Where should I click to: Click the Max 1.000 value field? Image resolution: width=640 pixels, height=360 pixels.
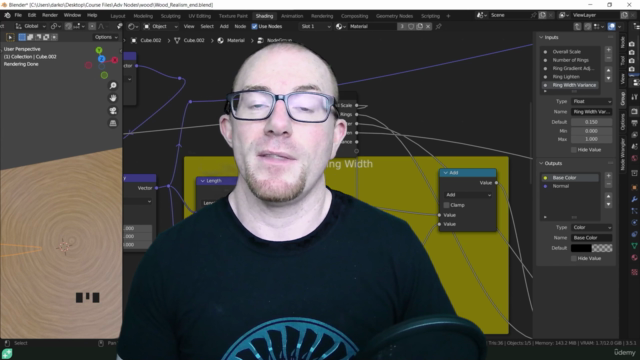[591, 139]
